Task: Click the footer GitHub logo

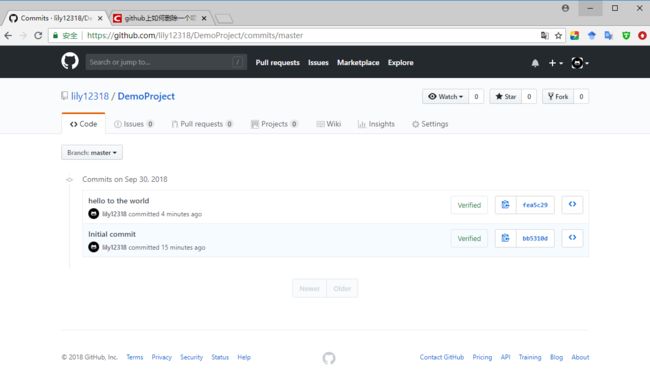Action: (x=329, y=358)
